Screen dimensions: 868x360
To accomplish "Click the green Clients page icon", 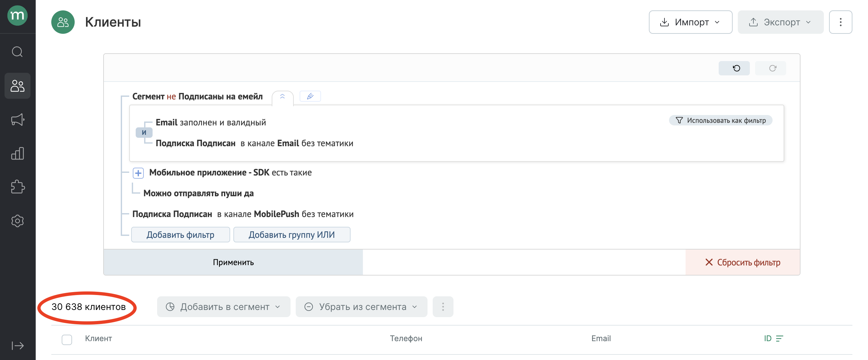I will click(63, 22).
